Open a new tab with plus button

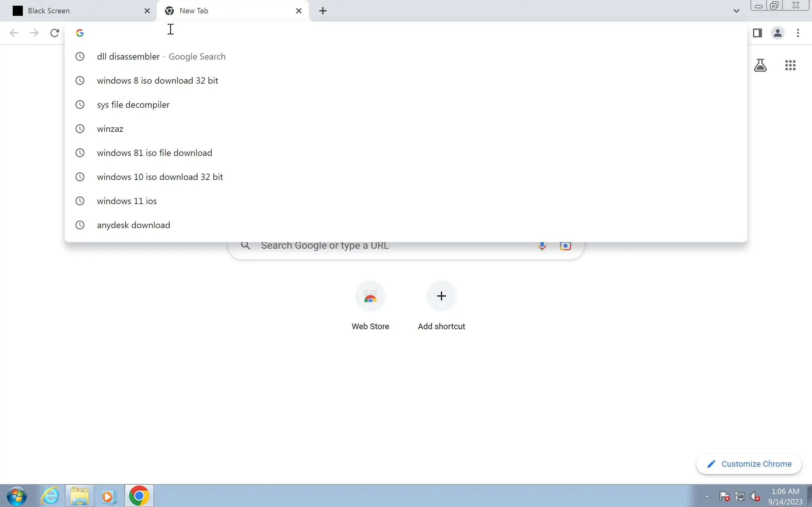click(x=323, y=11)
